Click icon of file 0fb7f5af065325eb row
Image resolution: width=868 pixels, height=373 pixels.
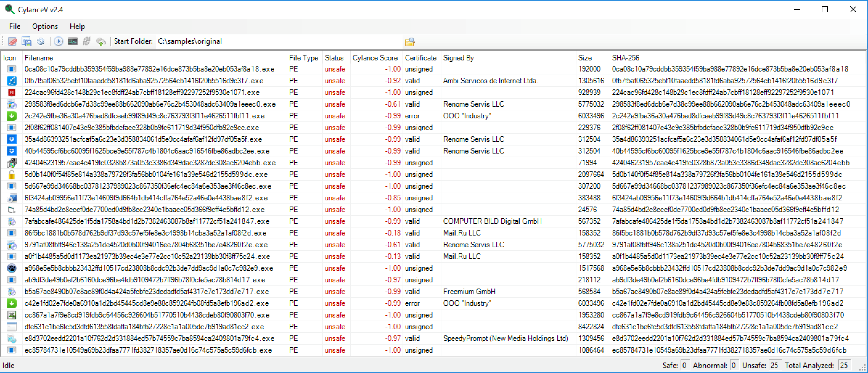coord(11,81)
